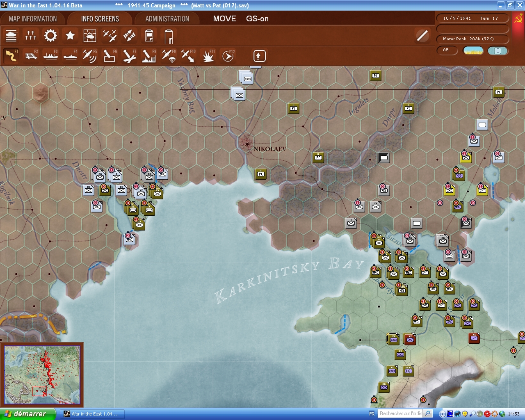Viewport: 525px width, 420px height.
Task: Open the Order of Battle tank icon
Action: point(11,36)
